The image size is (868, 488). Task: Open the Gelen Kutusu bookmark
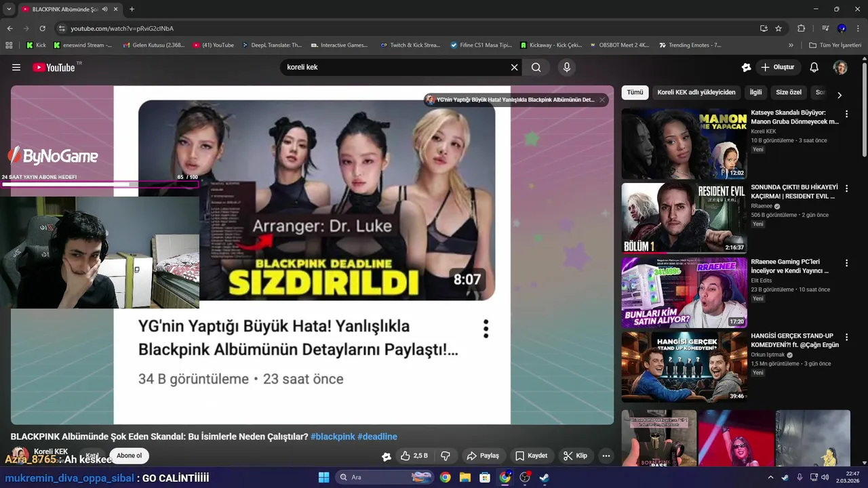coord(153,45)
